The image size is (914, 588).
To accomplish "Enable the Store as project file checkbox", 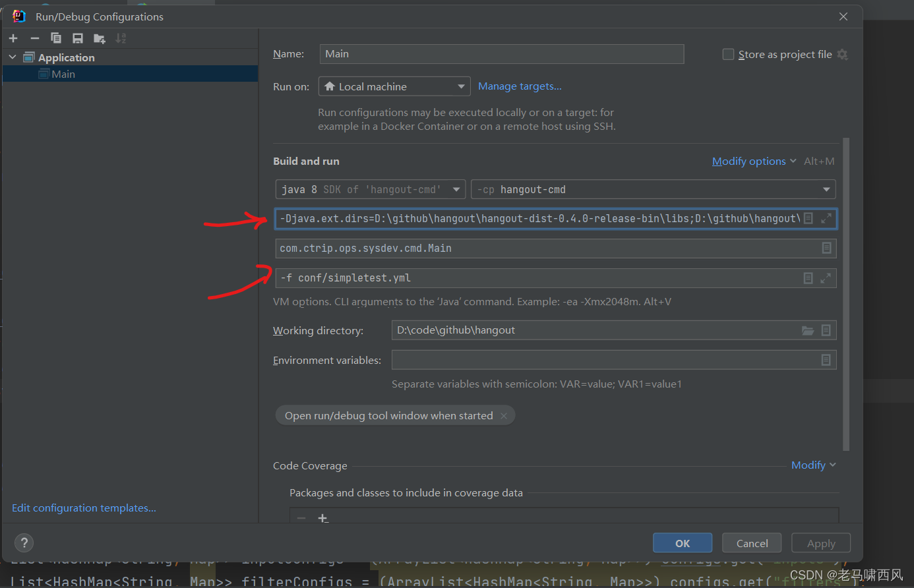I will 728,54.
